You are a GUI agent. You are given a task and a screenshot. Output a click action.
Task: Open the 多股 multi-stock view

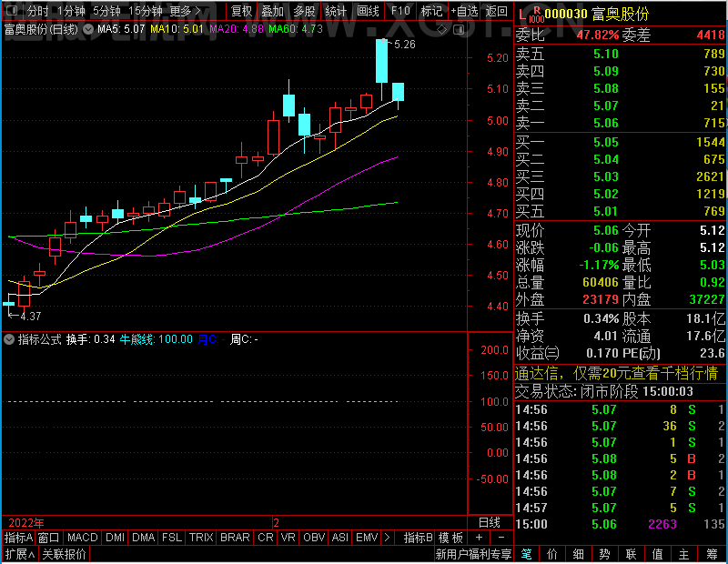[304, 11]
